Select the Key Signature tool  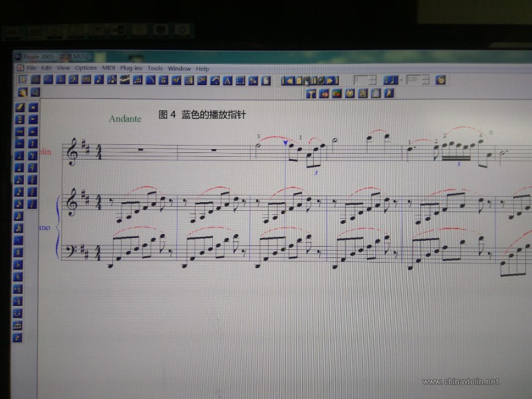48,80
